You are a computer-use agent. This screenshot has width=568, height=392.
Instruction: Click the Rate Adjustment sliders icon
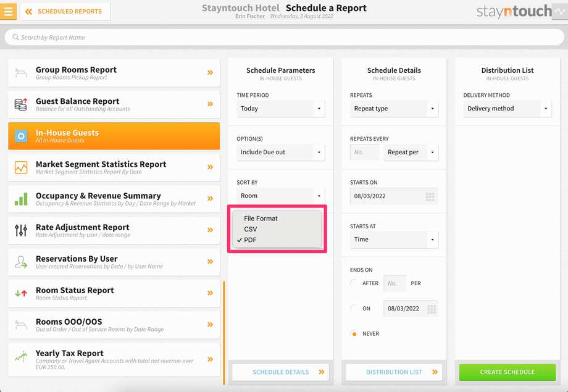[x=21, y=230]
